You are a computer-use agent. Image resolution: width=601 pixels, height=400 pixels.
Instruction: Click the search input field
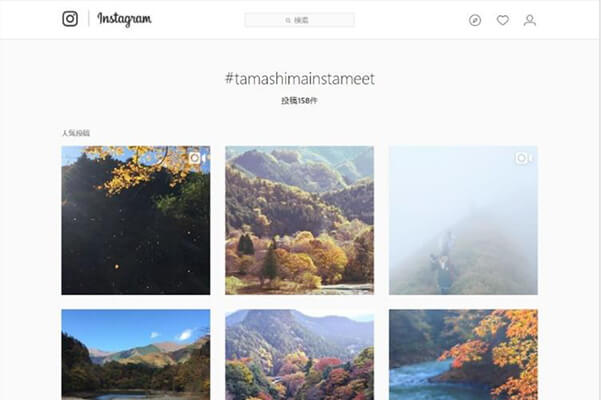tap(299, 20)
